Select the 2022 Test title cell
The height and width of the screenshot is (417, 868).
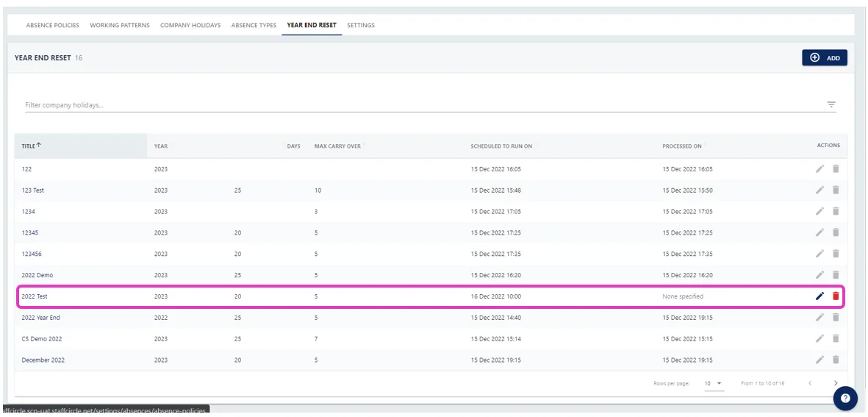35,297
